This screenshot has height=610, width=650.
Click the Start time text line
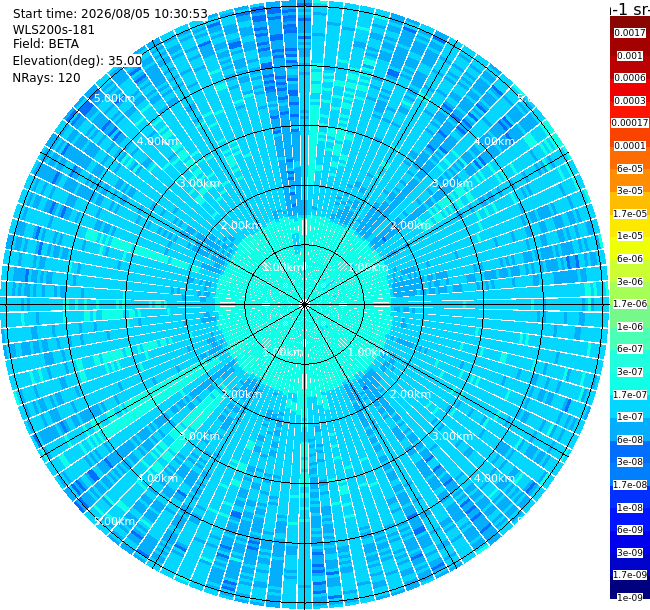click(x=110, y=14)
